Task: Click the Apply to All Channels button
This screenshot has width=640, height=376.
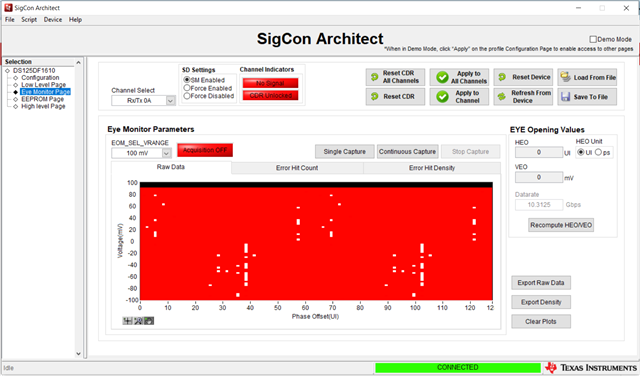Action: click(x=459, y=77)
